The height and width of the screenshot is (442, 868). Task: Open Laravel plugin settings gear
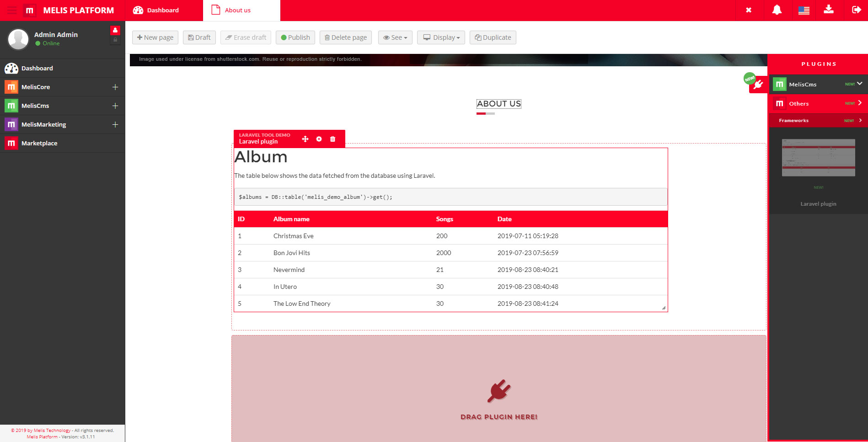click(x=319, y=139)
